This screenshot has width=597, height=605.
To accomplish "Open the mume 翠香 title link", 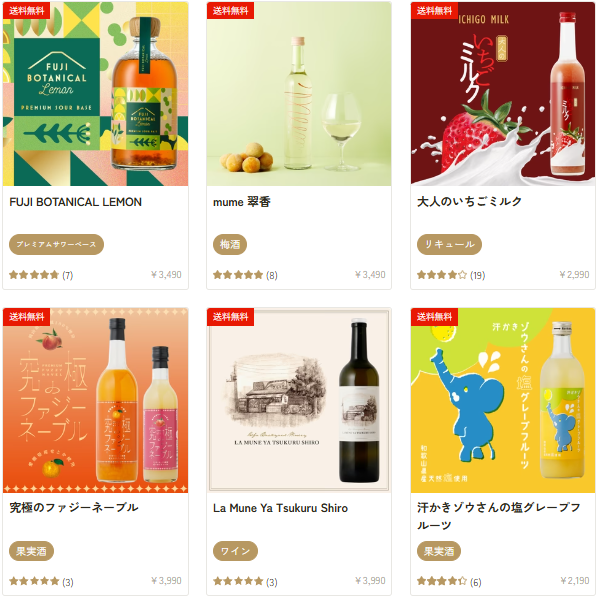I will pyautogui.click(x=242, y=202).
